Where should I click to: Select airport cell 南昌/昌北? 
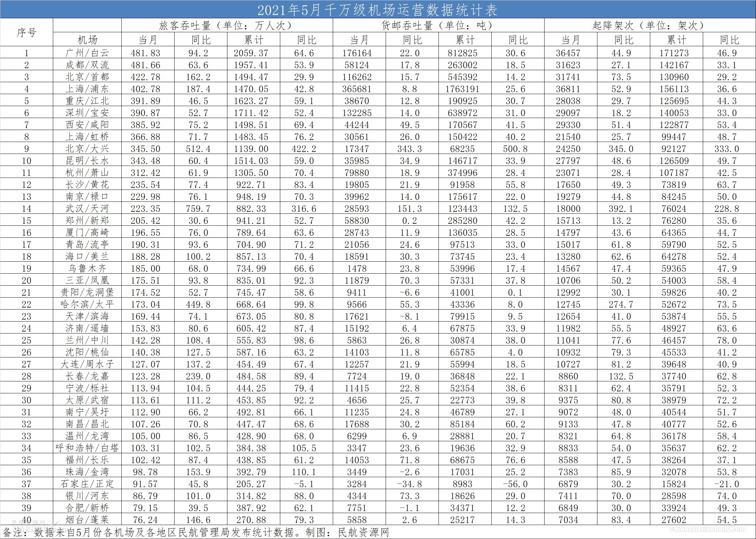[87, 424]
